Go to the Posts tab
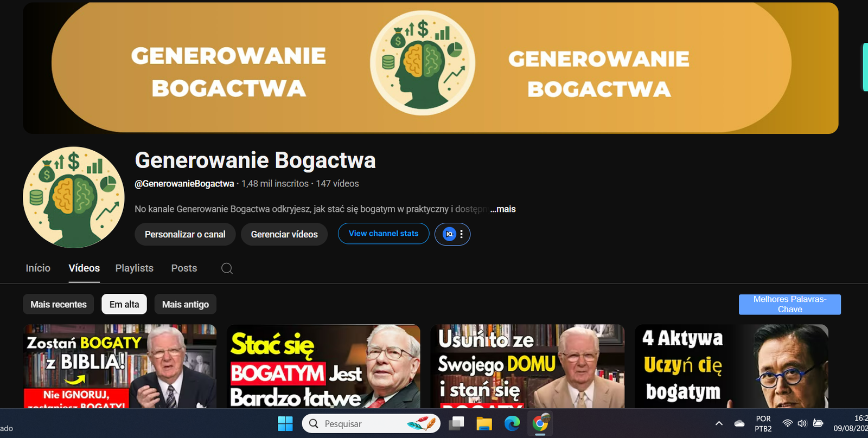Viewport: 868px width, 438px height. (x=184, y=268)
